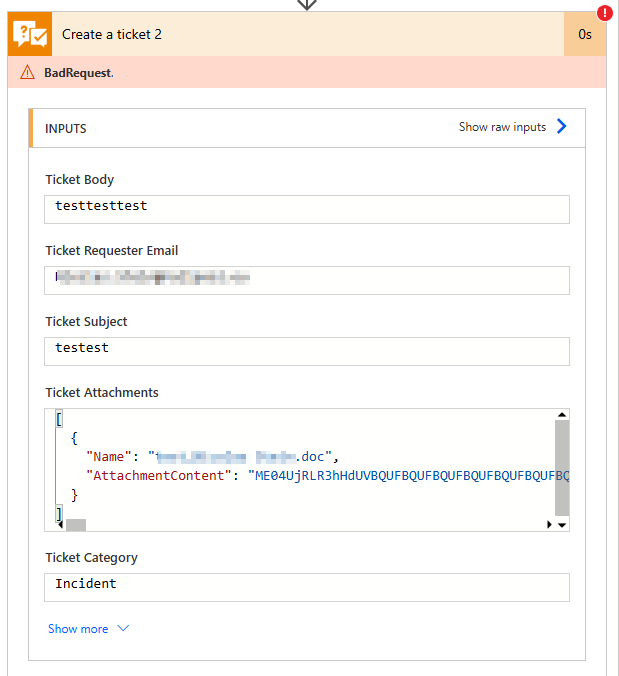Click the Ticket Subject field
The image size is (619, 676).
coord(307,351)
